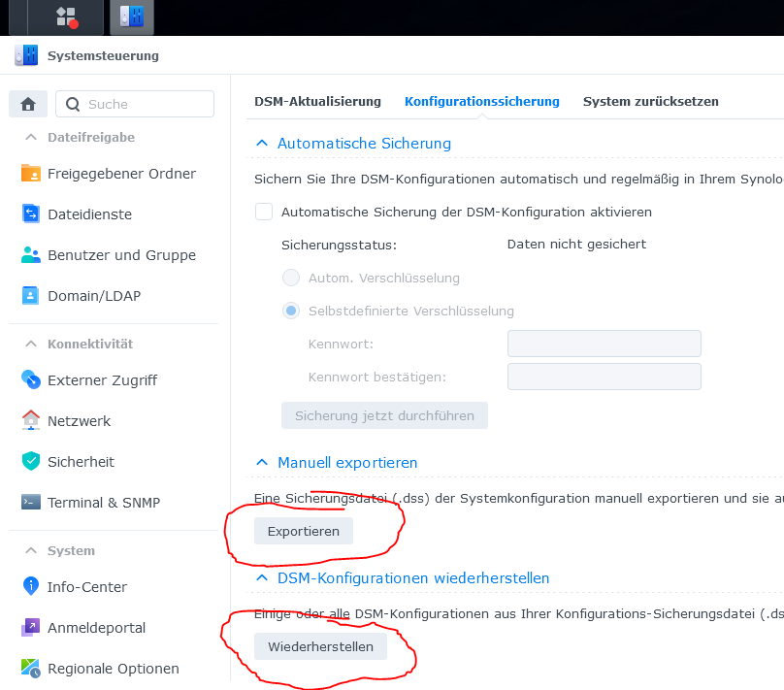The width and height of the screenshot is (784, 690).
Task: Click Sicherung jetzt durchführen button
Action: click(x=384, y=415)
